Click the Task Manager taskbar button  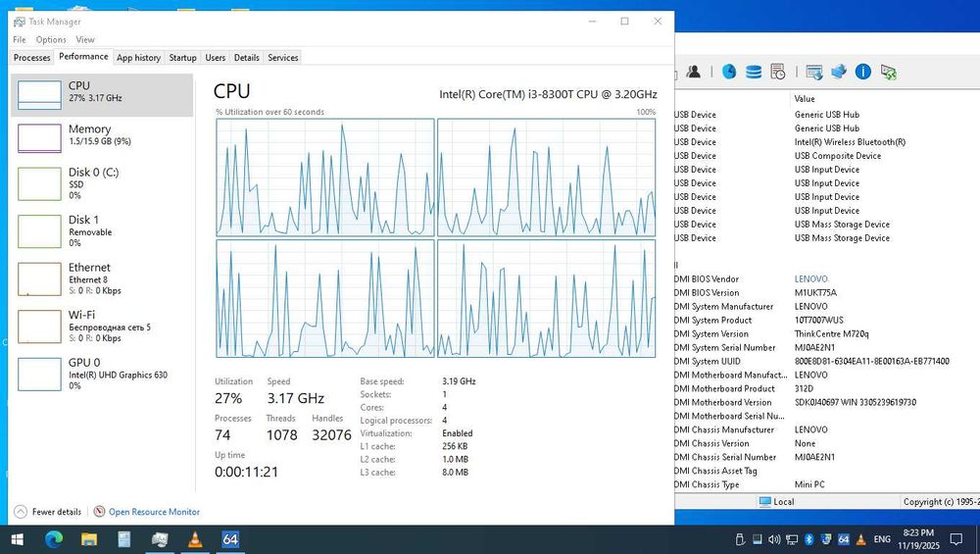click(160, 539)
